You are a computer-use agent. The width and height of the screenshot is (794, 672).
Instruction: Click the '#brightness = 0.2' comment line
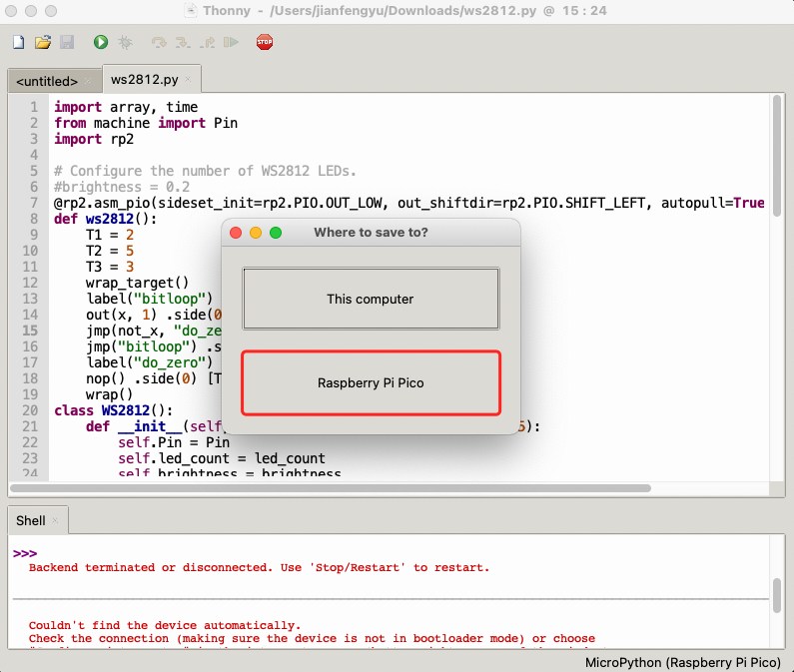[x=122, y=187]
